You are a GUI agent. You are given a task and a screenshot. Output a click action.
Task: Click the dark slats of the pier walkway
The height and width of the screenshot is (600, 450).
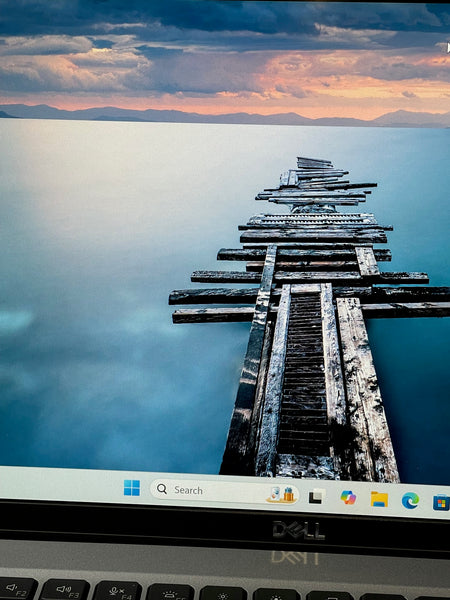coord(304,375)
